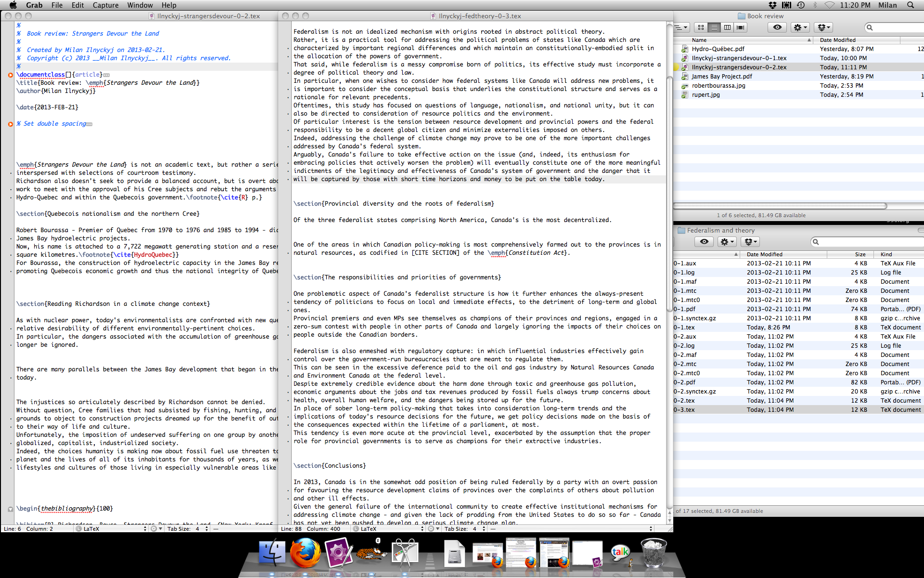Toggle fold marker beside Set double spacing comment
The image size is (924, 578).
[10, 124]
